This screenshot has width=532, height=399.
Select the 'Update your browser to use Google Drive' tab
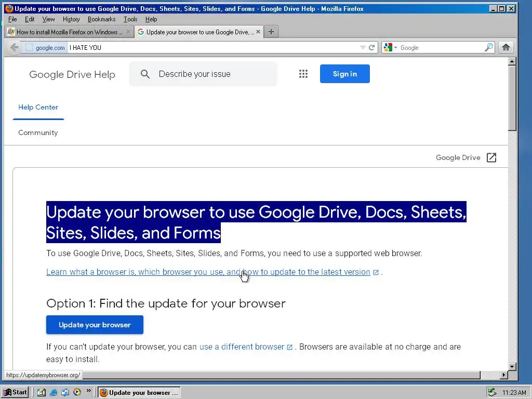click(199, 32)
